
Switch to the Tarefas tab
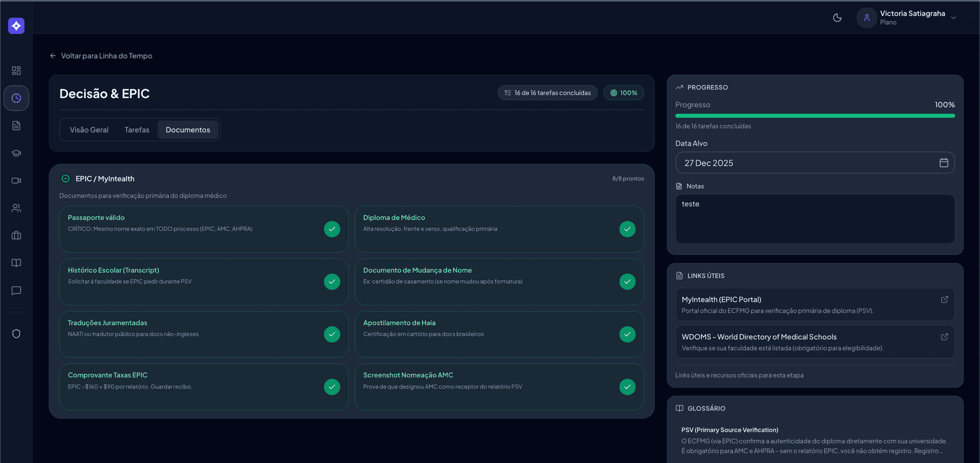tap(137, 130)
